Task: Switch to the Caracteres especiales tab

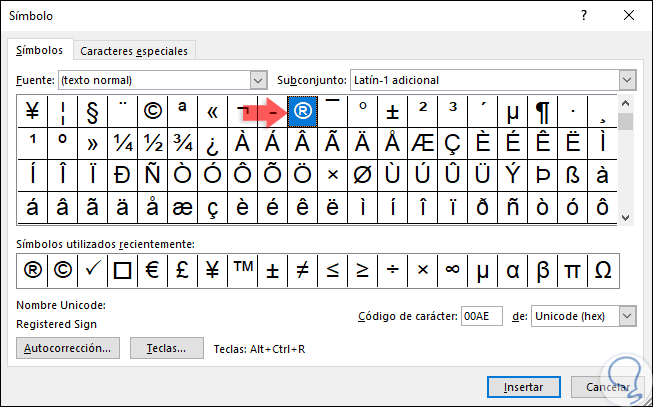Action: 134,51
